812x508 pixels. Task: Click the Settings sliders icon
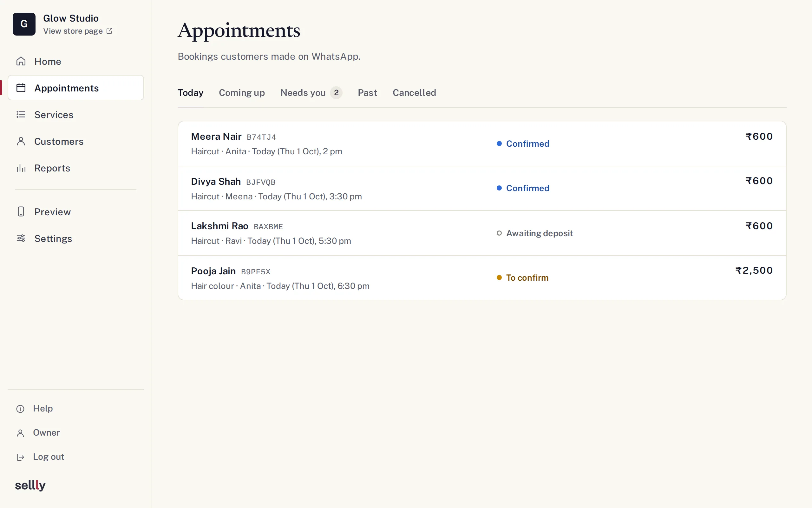[x=21, y=238]
